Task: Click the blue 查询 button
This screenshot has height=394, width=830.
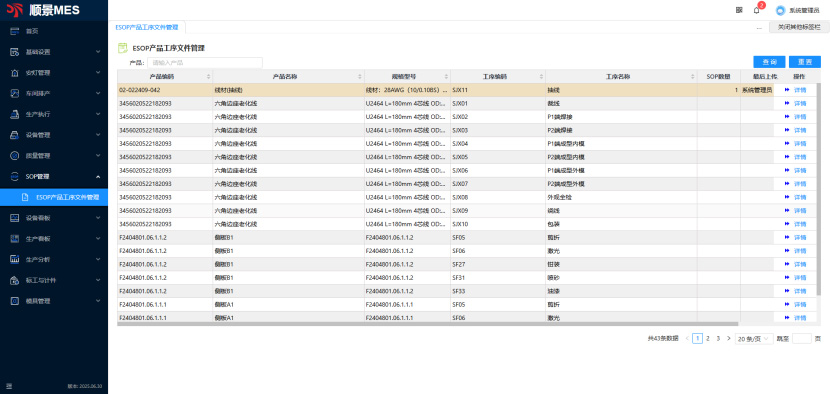Action: pos(769,62)
